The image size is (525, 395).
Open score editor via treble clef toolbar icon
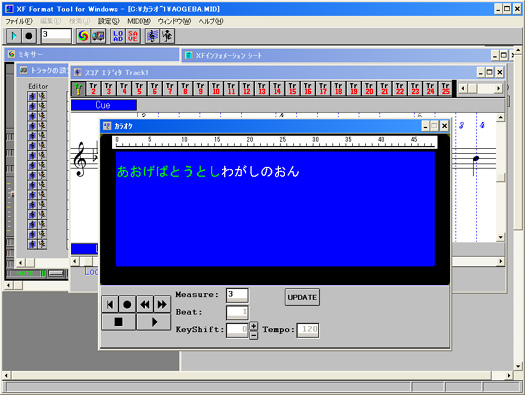152,36
